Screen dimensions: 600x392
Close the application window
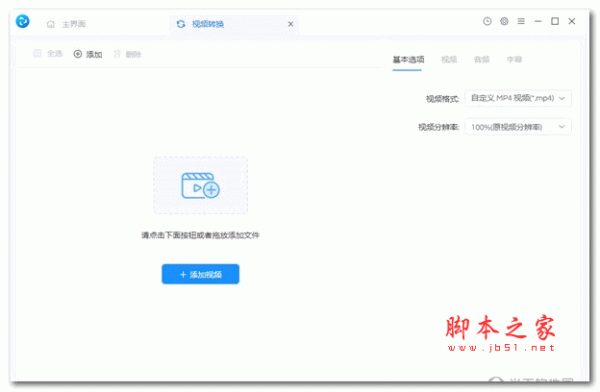click(572, 21)
